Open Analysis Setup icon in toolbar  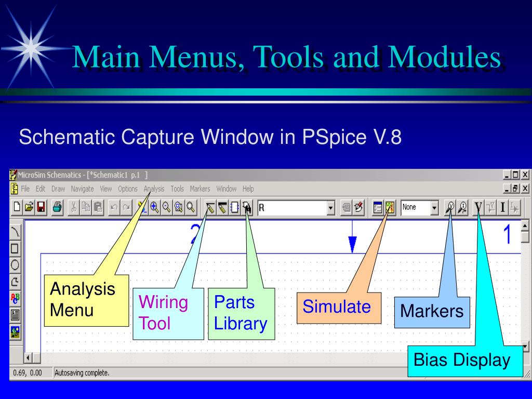click(378, 207)
